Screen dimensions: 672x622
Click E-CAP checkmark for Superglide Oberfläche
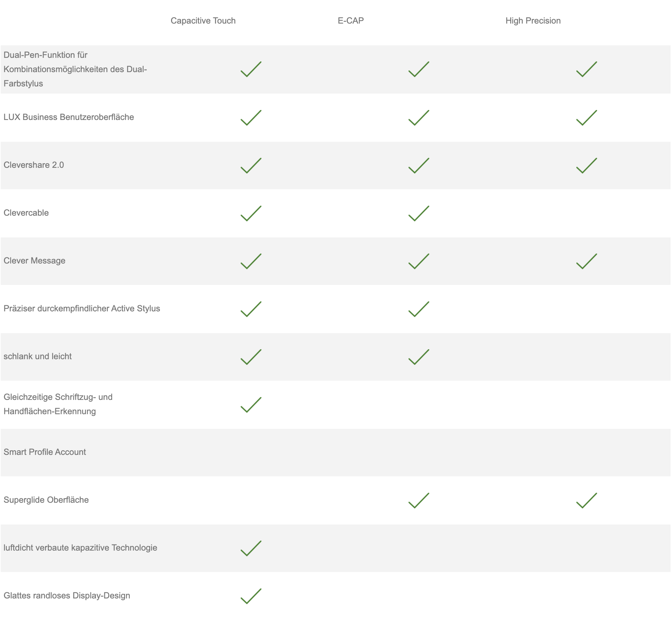click(419, 501)
